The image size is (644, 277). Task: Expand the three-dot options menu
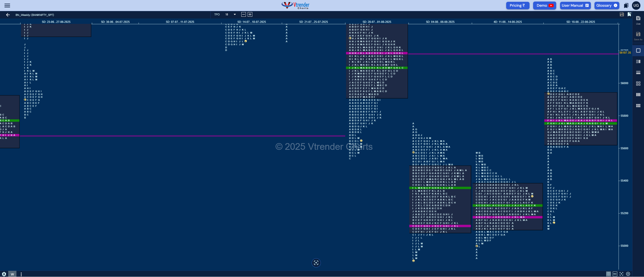pyautogui.click(x=21, y=274)
